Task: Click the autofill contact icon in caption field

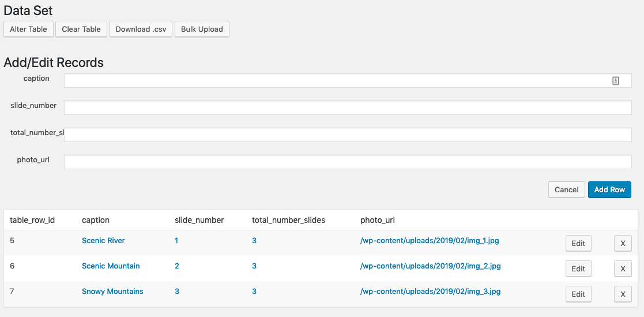Action: [x=615, y=81]
